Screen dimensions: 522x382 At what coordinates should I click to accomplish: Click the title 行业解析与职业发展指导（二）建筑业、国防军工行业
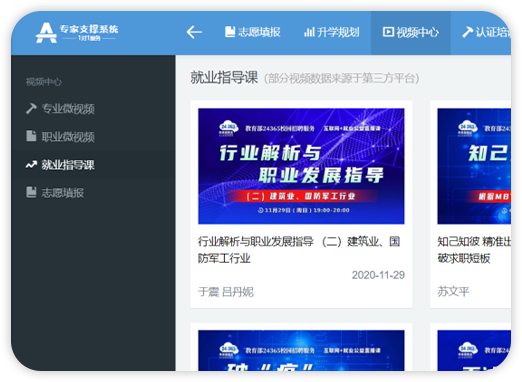(x=299, y=250)
